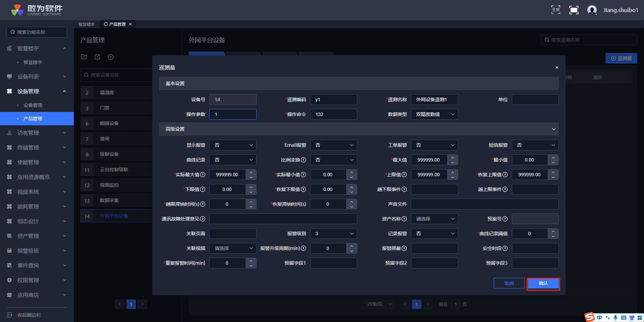The width and height of the screenshot is (644, 322).
Task: Select 产品管理 in the sidebar menu
Action: point(33,119)
